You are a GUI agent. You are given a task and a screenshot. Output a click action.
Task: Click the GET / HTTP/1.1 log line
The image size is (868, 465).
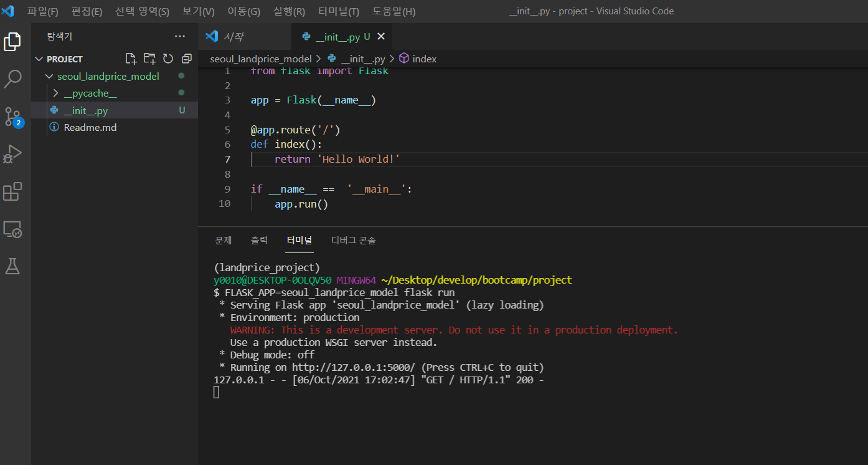coord(379,380)
